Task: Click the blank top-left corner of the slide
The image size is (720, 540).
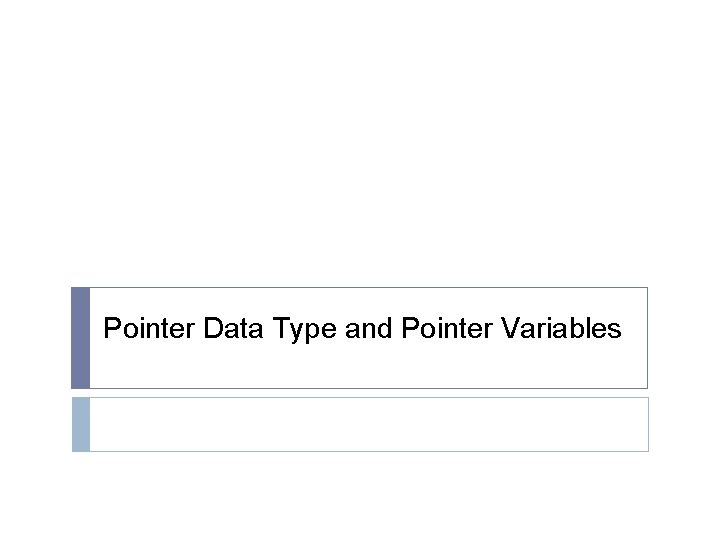Action: click(20, 20)
